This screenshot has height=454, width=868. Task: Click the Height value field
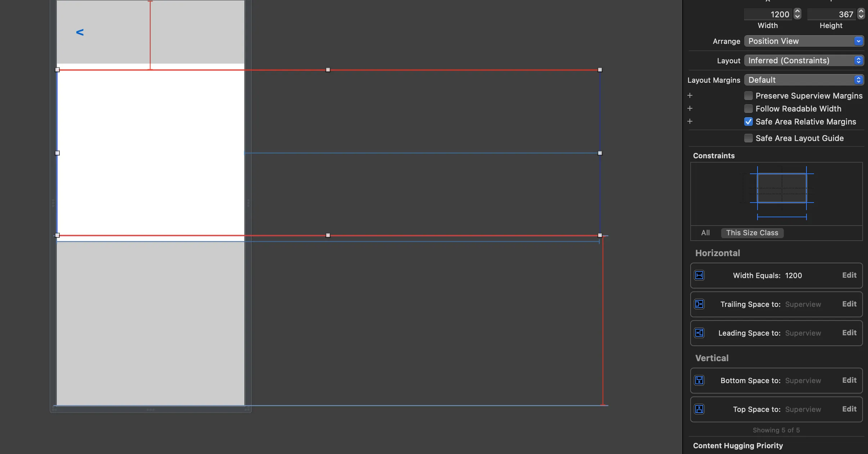click(x=831, y=14)
